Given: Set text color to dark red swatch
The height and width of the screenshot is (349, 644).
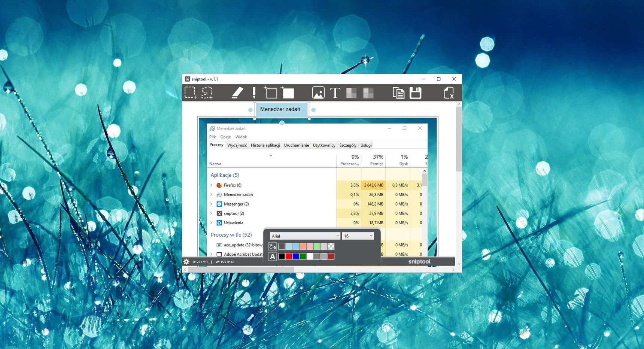Looking at the screenshot, I should (x=331, y=257).
